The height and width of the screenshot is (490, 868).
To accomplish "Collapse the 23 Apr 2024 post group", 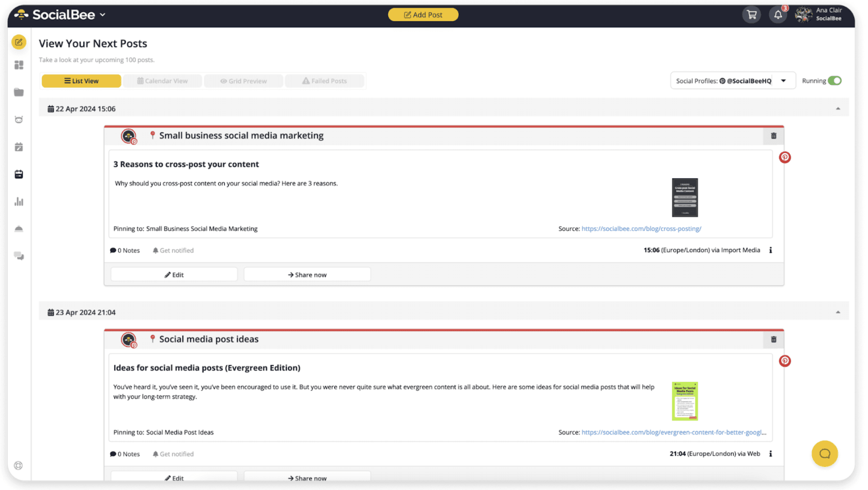I will [x=838, y=312].
